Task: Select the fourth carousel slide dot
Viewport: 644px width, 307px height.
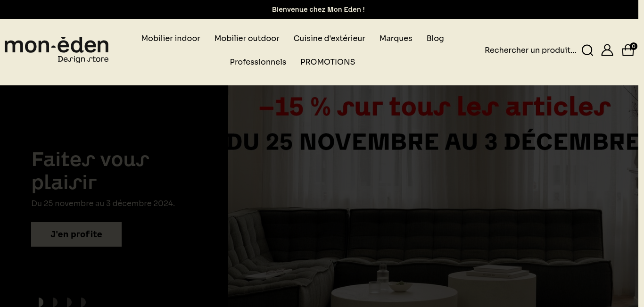Action: click(x=83, y=302)
